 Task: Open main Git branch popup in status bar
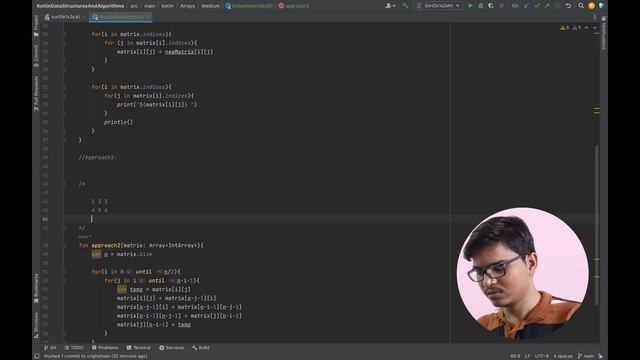tap(586, 356)
